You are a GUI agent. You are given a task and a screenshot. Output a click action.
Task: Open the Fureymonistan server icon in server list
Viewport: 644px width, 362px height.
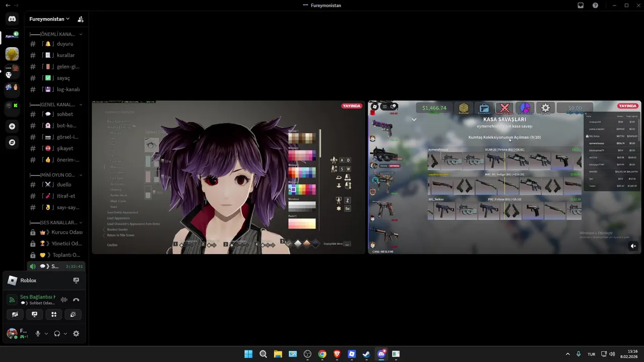point(12,36)
